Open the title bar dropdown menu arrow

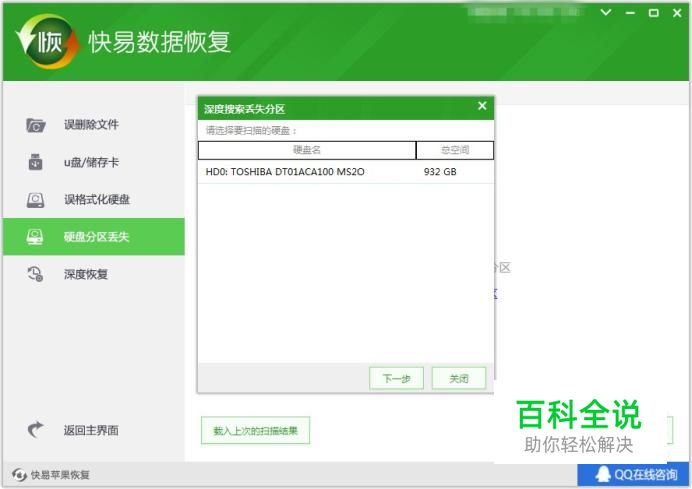(606, 12)
